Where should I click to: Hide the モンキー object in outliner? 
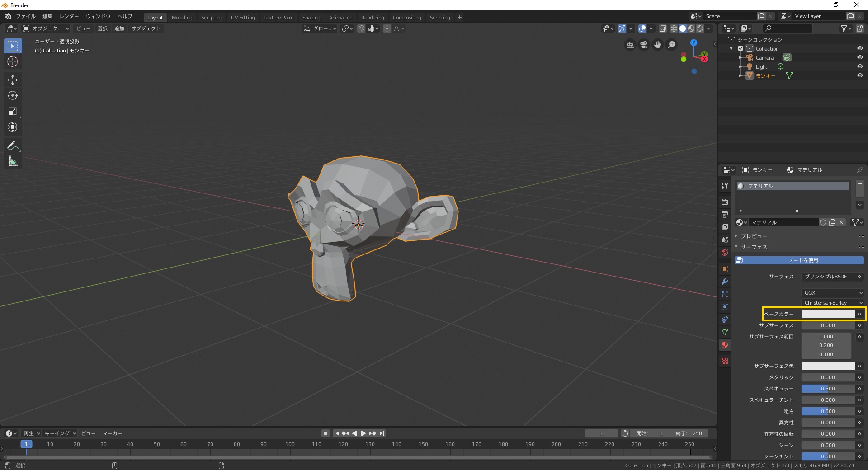tap(860, 75)
